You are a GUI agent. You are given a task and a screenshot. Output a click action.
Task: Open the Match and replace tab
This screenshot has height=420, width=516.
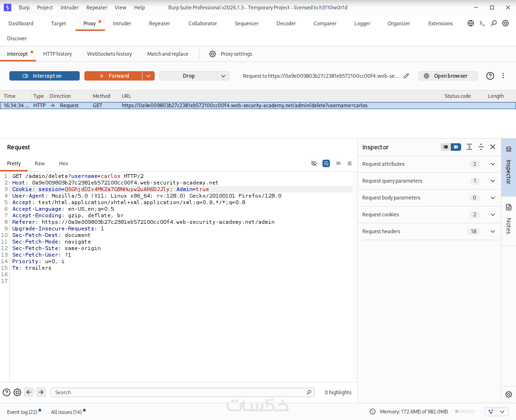point(167,54)
